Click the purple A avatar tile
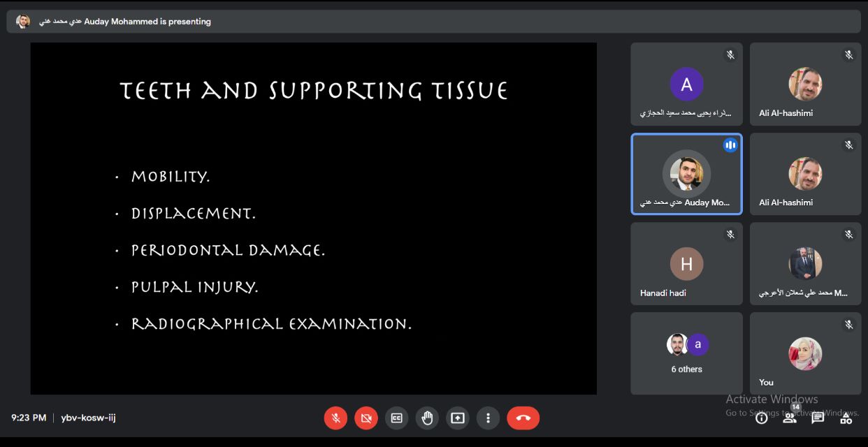 (x=686, y=84)
